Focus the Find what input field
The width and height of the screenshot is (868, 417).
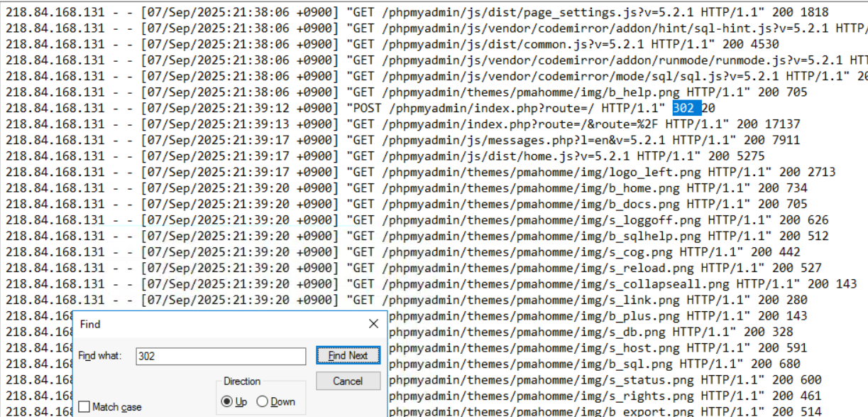(x=221, y=356)
